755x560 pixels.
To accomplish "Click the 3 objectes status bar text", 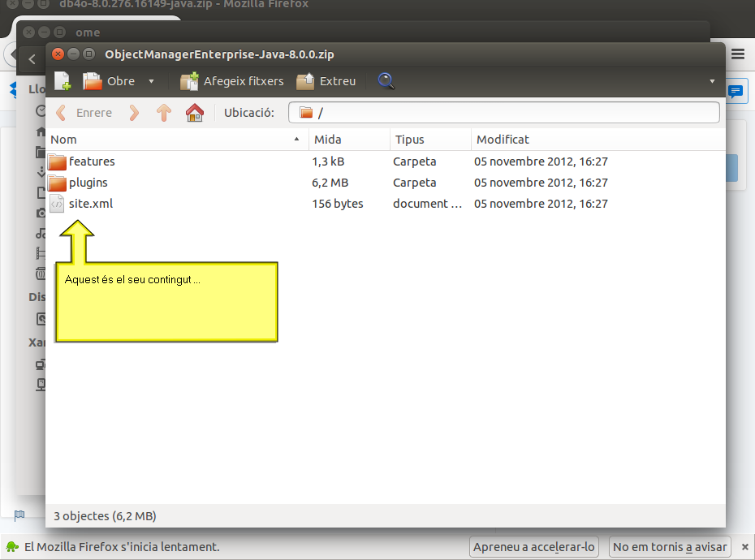I will click(105, 516).
